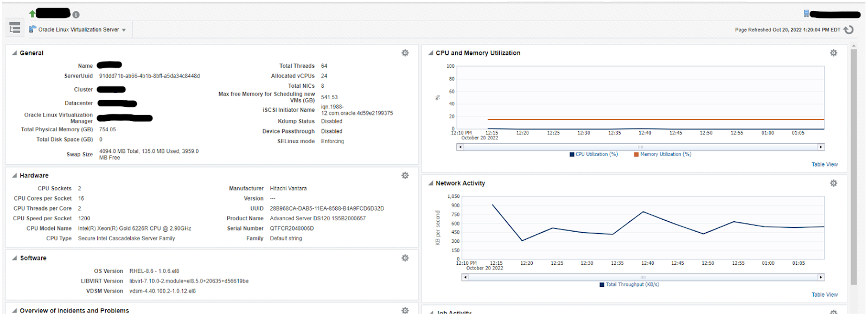Open CPU and Memory Utilization gear menu
The width and height of the screenshot is (868, 320).
coord(833,53)
